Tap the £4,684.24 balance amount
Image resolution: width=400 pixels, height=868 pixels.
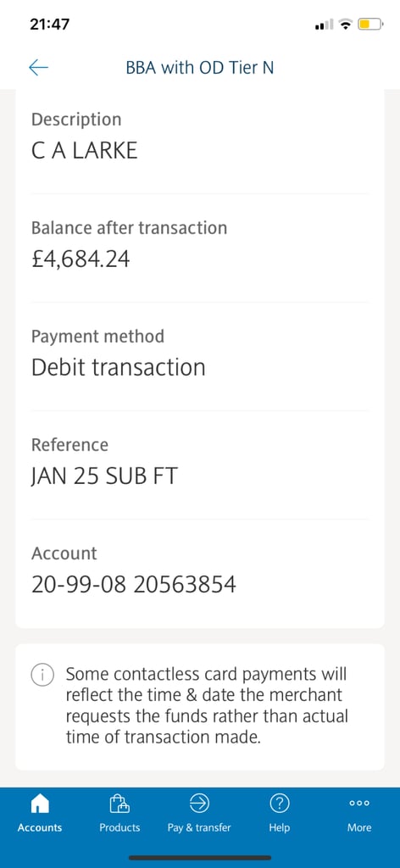click(81, 259)
